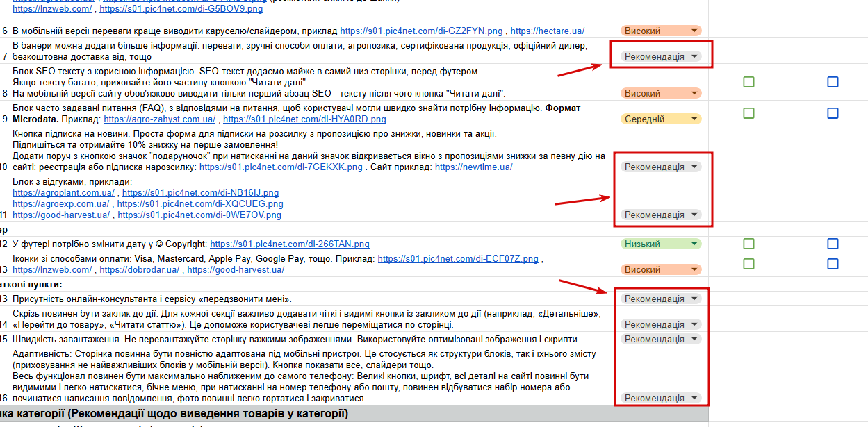Select the cell starting 'Скрізь повинен бути заклик'
The image size is (868, 427).
(311, 319)
